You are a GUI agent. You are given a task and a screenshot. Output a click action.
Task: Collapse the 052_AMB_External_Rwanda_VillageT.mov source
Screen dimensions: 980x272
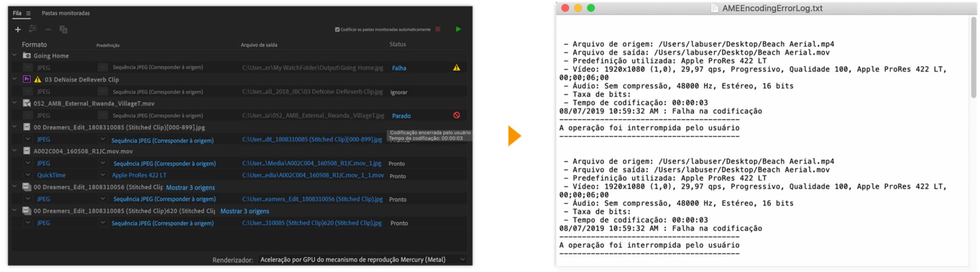pos(15,103)
